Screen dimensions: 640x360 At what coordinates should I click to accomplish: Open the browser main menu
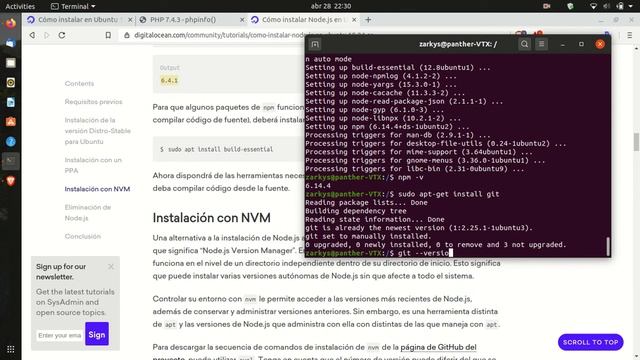point(629,36)
